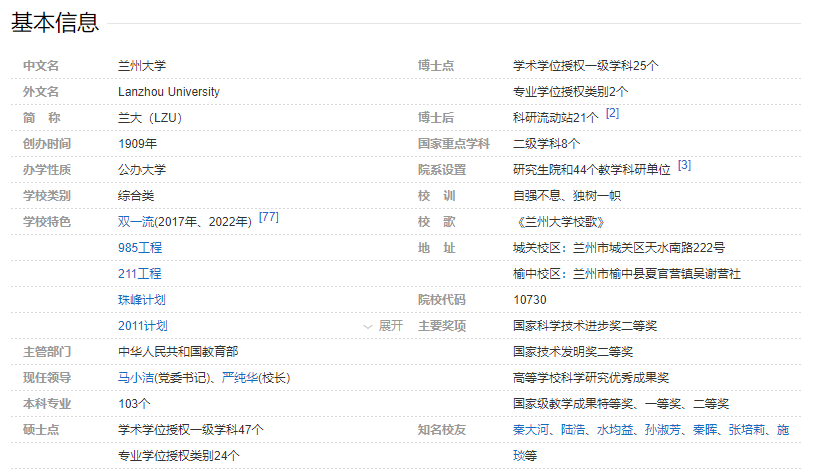Open alumnus 秦大河 link
Screen dimensions: 815x476
531,430
